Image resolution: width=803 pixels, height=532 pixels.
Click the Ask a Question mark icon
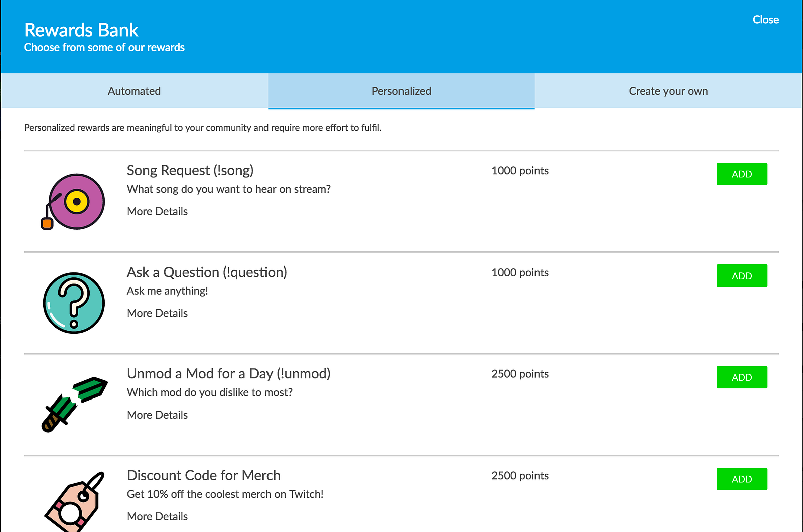pos(74,303)
